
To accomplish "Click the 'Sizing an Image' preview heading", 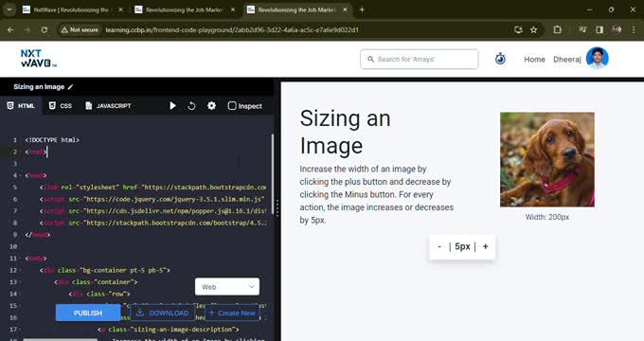I will tap(345, 132).
